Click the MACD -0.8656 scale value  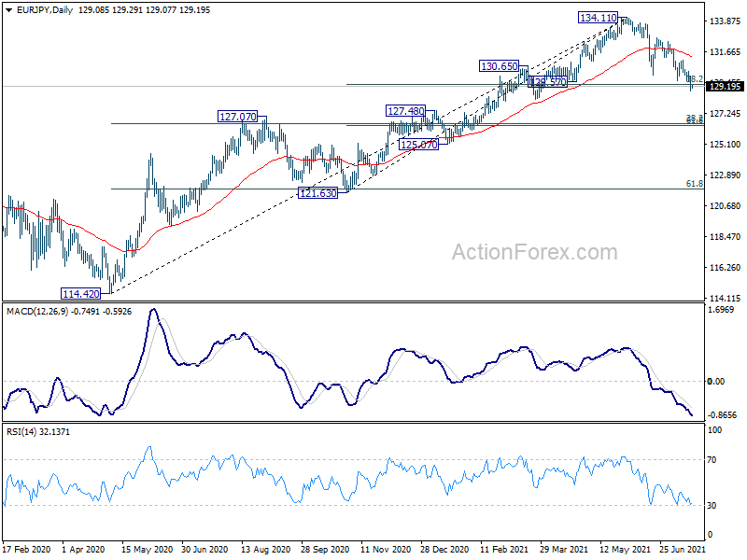(x=722, y=415)
